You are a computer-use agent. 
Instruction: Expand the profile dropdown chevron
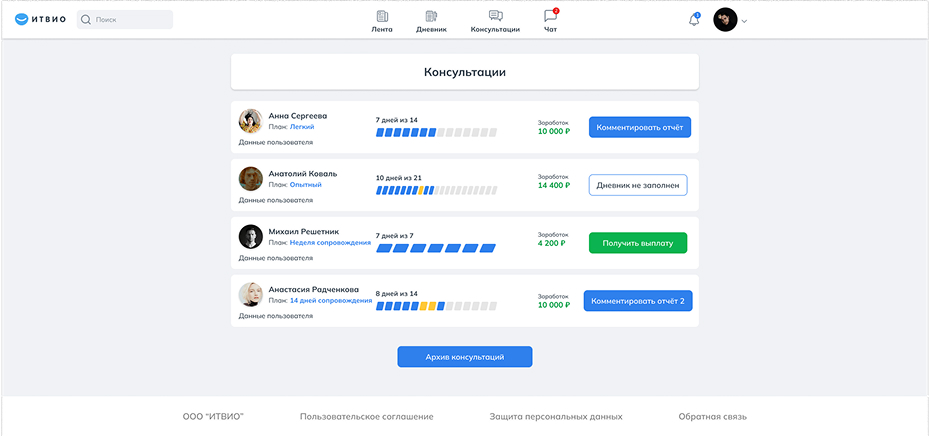pos(744,21)
